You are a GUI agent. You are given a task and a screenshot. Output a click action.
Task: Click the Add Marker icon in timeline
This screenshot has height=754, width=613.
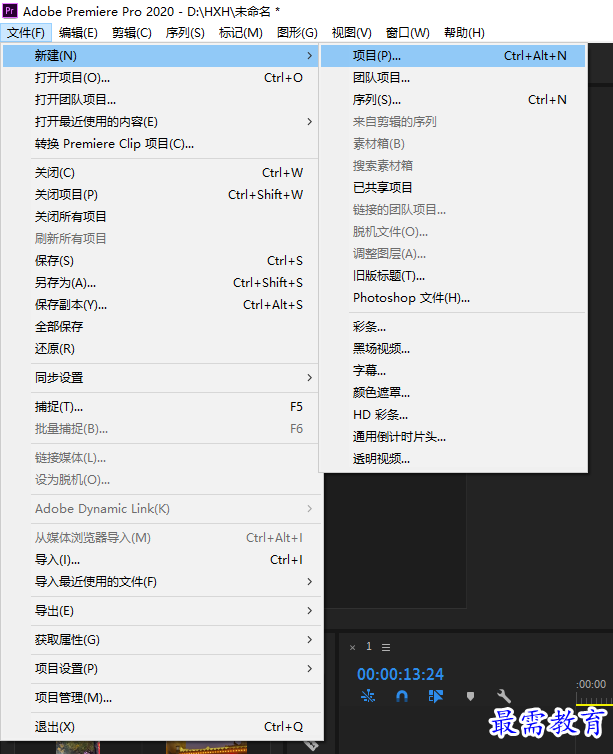[470, 696]
